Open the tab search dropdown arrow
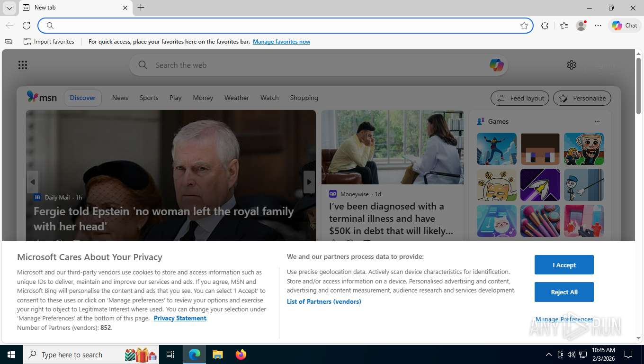The image size is (644, 364). [x=9, y=8]
